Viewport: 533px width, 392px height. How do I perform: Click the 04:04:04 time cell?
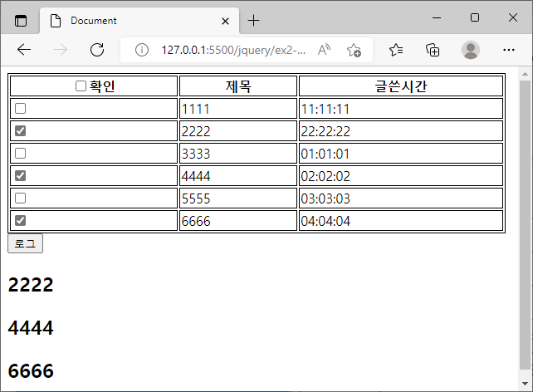[401, 221]
